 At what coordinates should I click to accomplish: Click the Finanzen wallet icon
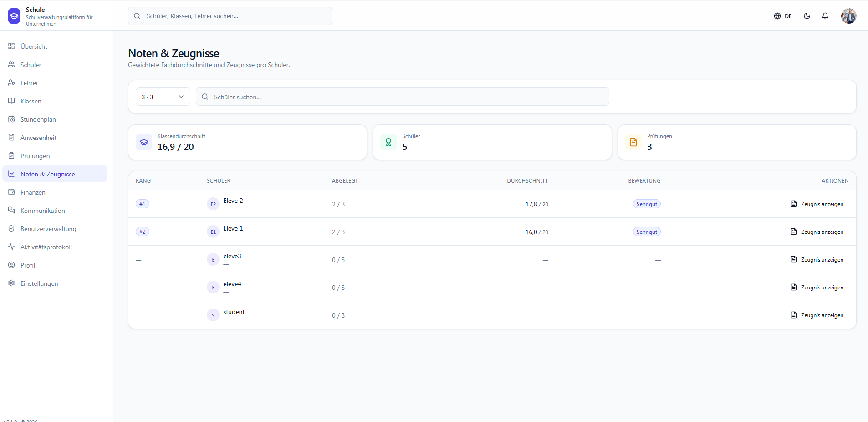[11, 192]
